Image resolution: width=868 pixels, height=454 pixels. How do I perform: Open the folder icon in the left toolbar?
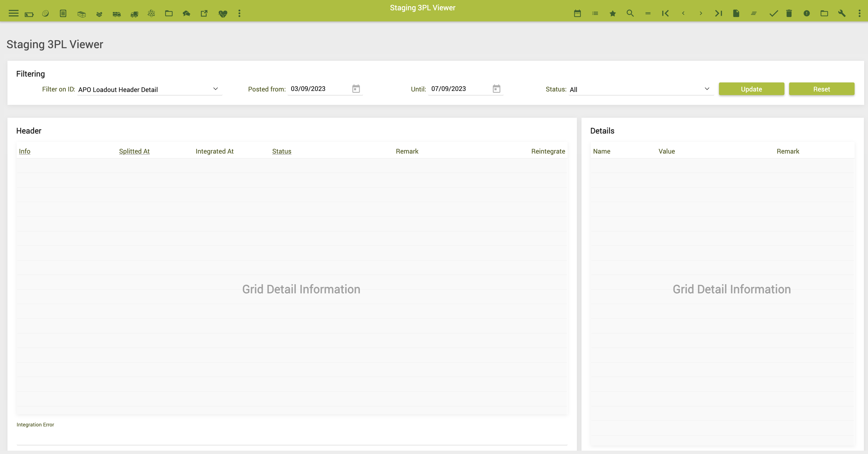click(x=169, y=13)
